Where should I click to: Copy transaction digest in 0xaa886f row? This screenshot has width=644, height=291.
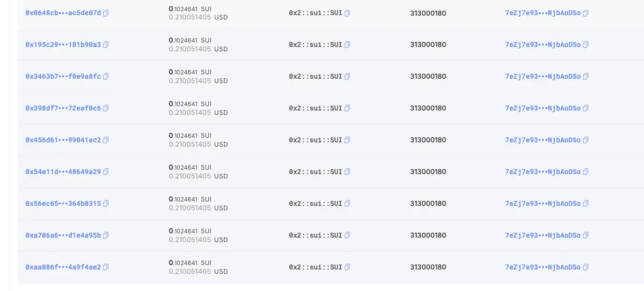(586, 267)
